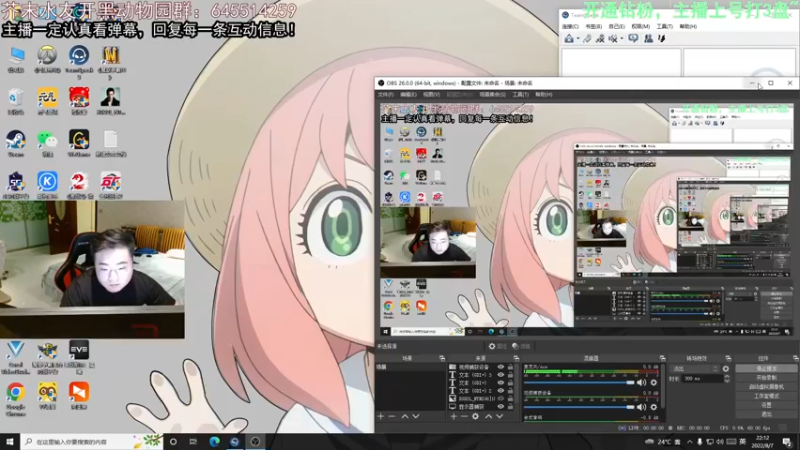Screen dimensions: 800x450
Task: Adjust first mixer channel volume slider
Action: click(579, 383)
